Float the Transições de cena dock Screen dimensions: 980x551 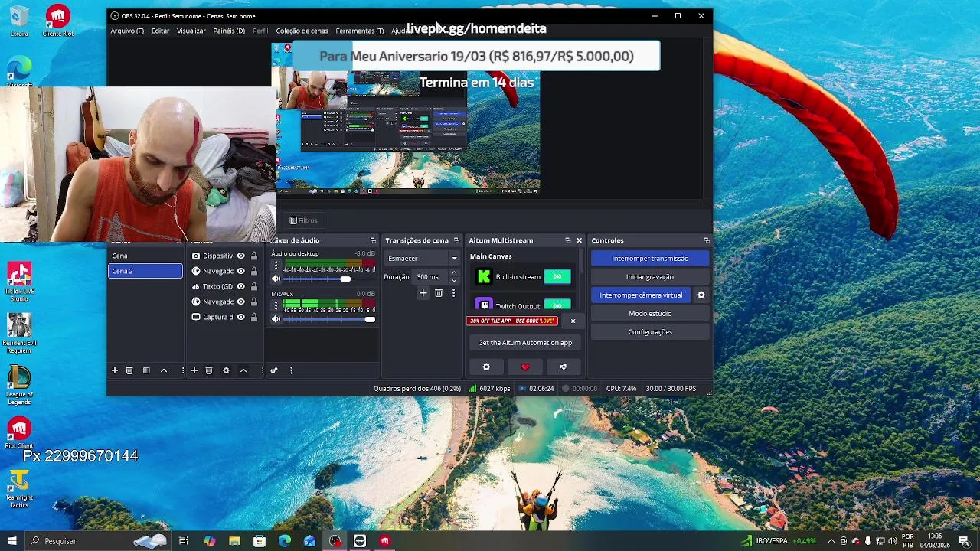456,240
